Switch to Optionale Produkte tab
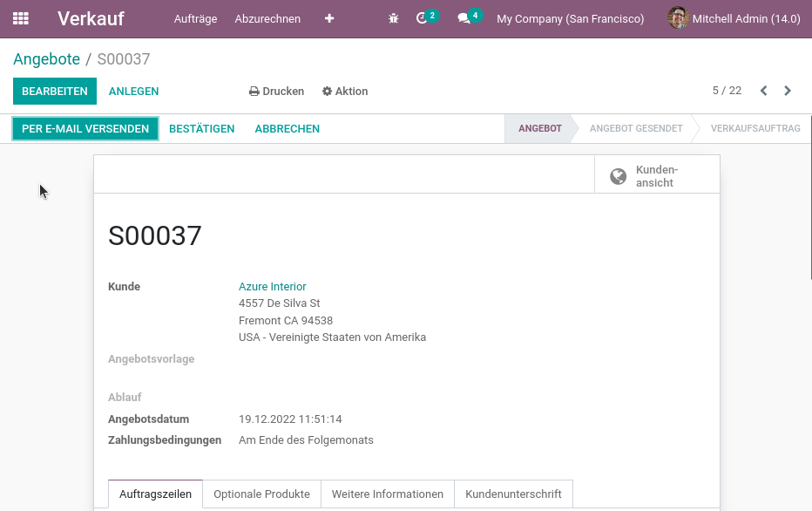 tap(261, 494)
